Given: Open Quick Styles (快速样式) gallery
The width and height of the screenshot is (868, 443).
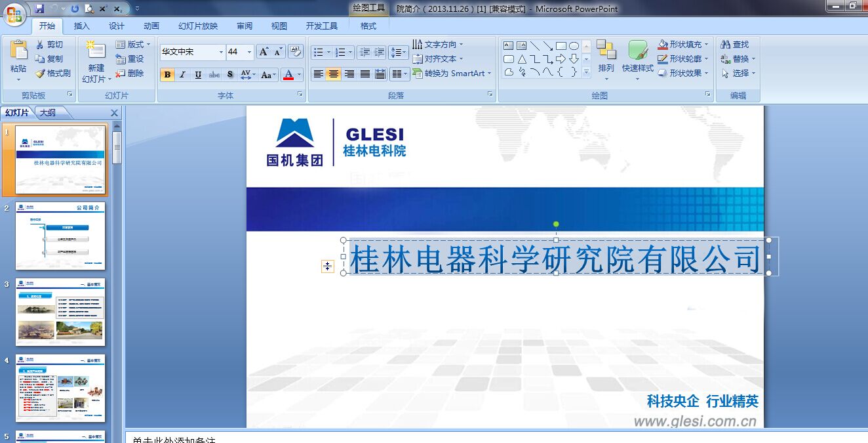Looking at the screenshot, I should point(638,60).
